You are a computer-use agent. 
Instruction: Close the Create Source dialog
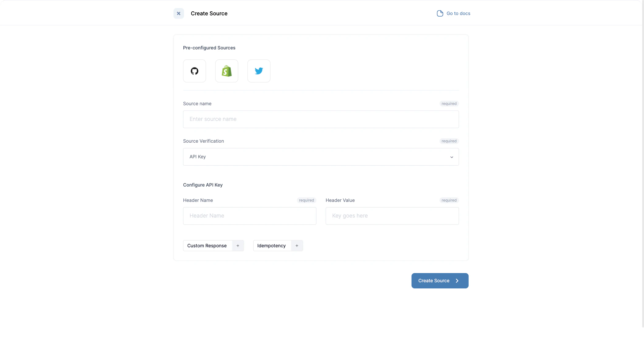(x=178, y=13)
